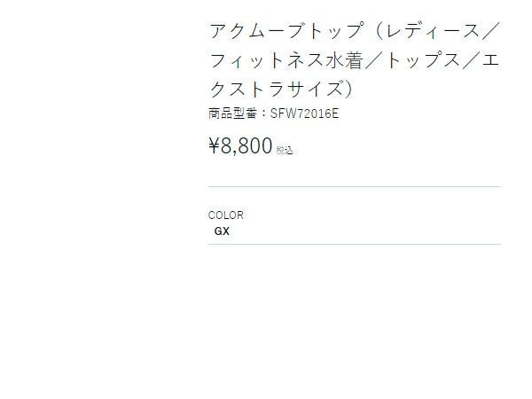Click the divider line below GX
This screenshot has height=399, width=532.
354,244
